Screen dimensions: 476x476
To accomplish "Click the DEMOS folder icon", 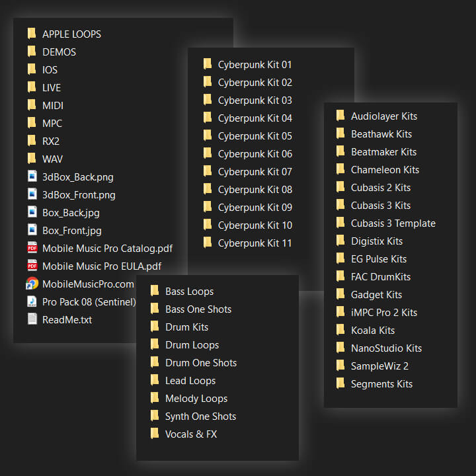I will (32, 52).
